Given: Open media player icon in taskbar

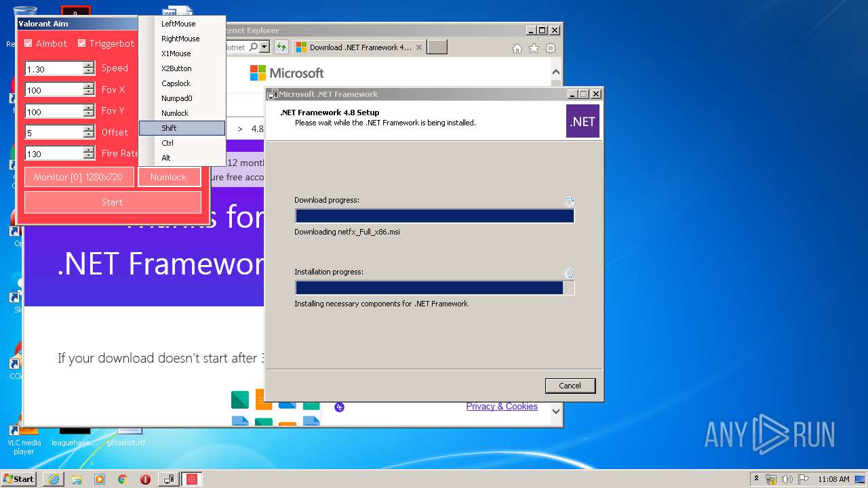Looking at the screenshot, I should click(100, 479).
